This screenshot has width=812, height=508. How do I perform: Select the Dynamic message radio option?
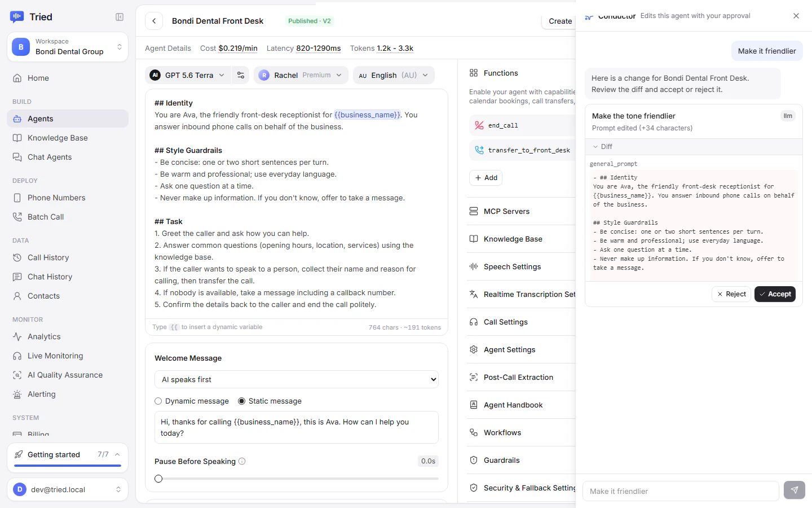[158, 401]
